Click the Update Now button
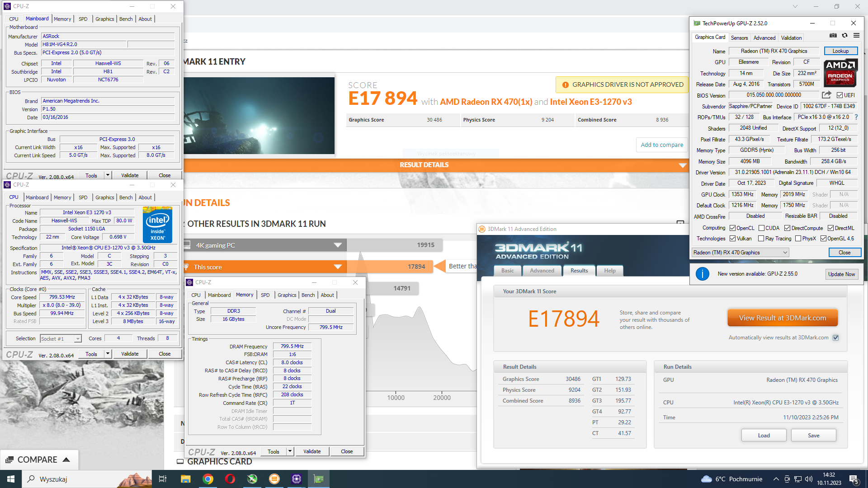The height and width of the screenshot is (488, 868). [841, 274]
